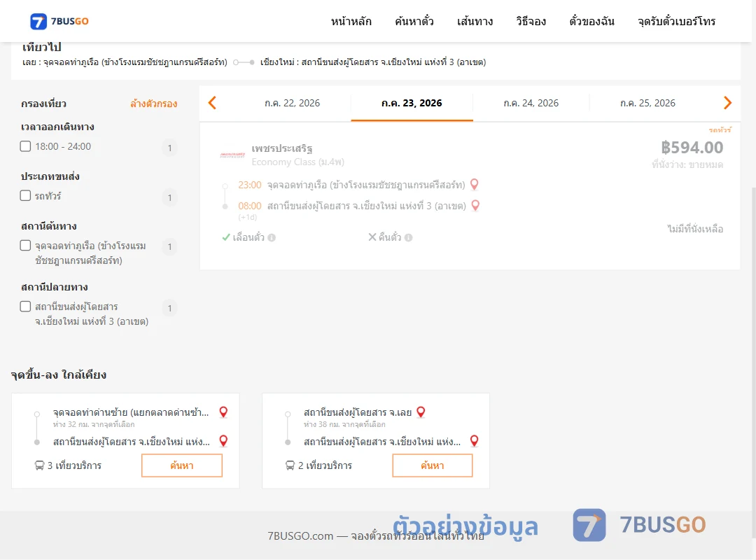This screenshot has width=756, height=560.
Task: Check the destination station filter checkbox
Action: [26, 307]
